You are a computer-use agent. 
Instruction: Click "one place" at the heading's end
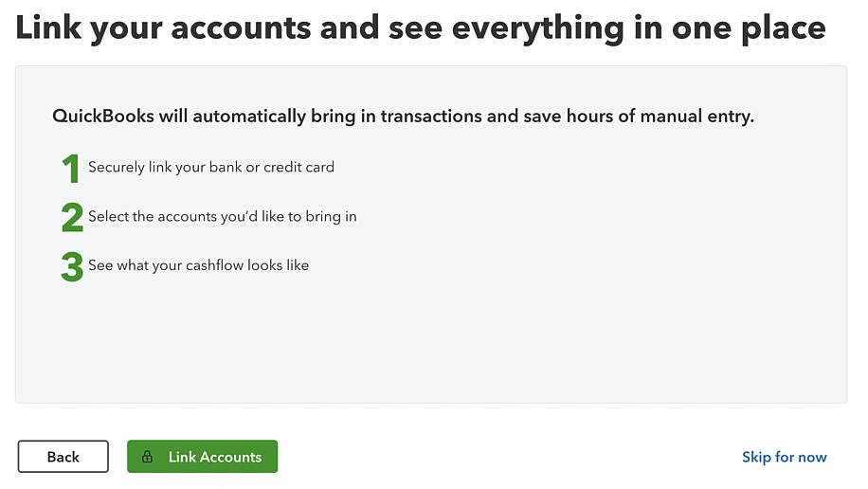coord(749,27)
